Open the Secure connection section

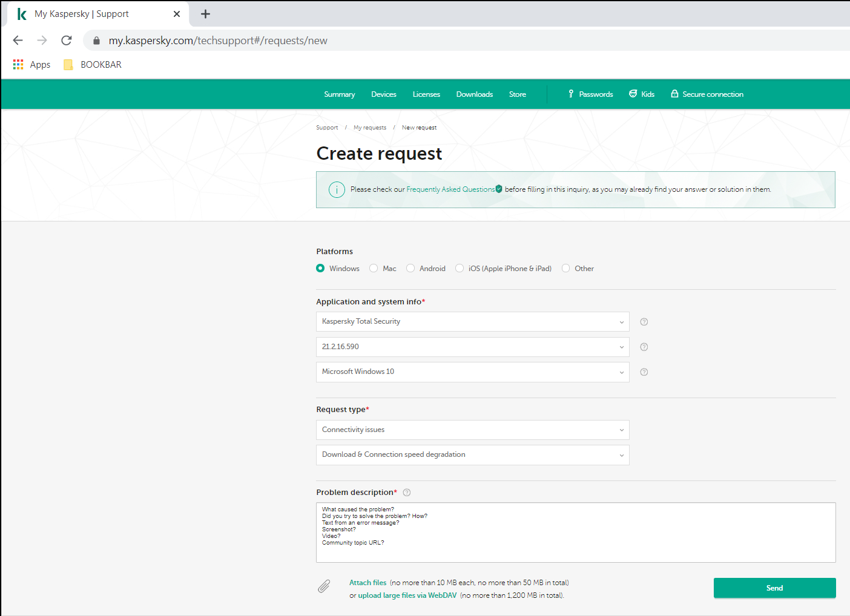click(707, 94)
